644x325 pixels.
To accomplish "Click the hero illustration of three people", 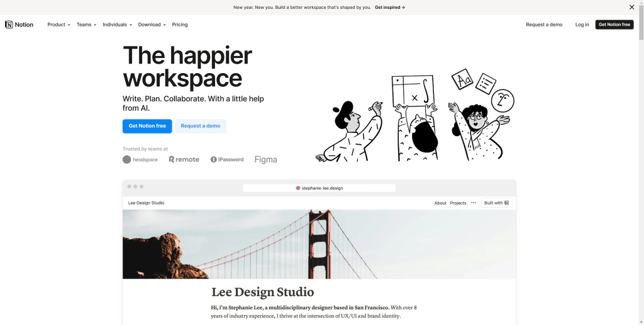I will (415, 116).
